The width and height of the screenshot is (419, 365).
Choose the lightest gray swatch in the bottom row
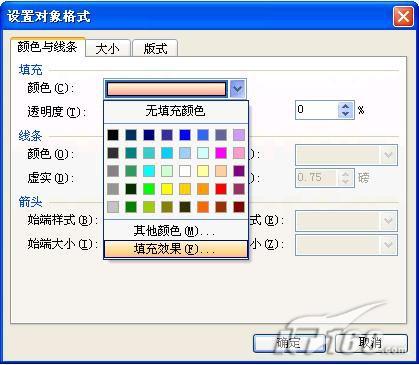(113, 207)
